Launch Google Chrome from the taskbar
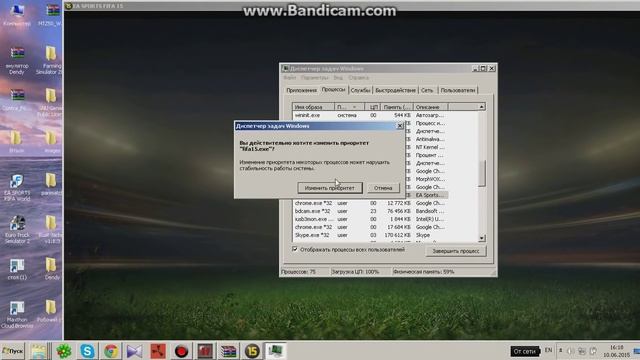 pos(111,351)
